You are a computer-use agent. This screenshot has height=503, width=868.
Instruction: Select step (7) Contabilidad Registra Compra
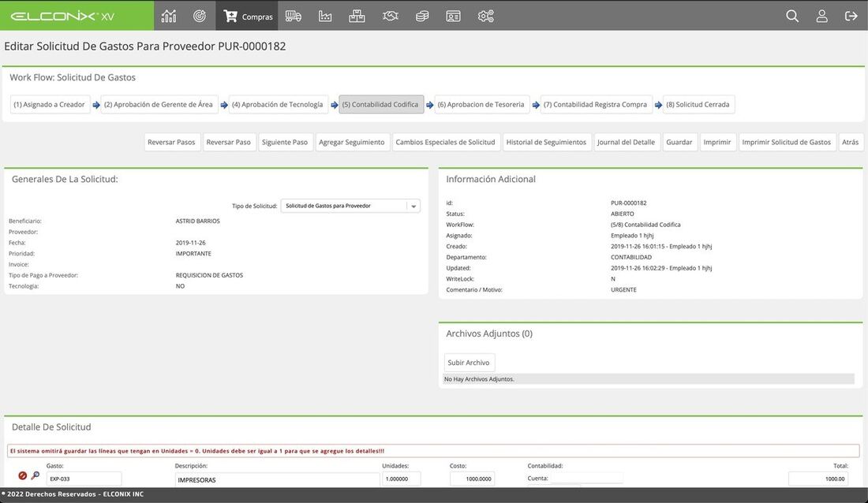[x=596, y=105]
